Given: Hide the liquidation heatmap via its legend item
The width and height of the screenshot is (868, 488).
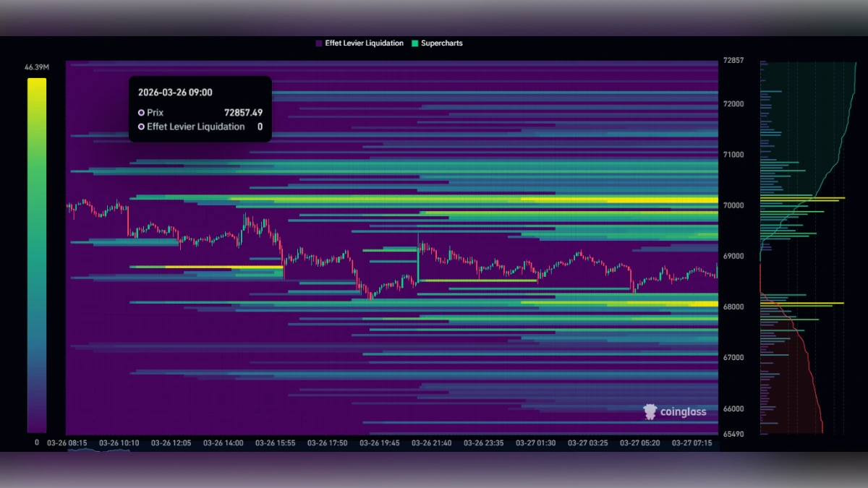Looking at the screenshot, I should (x=359, y=43).
